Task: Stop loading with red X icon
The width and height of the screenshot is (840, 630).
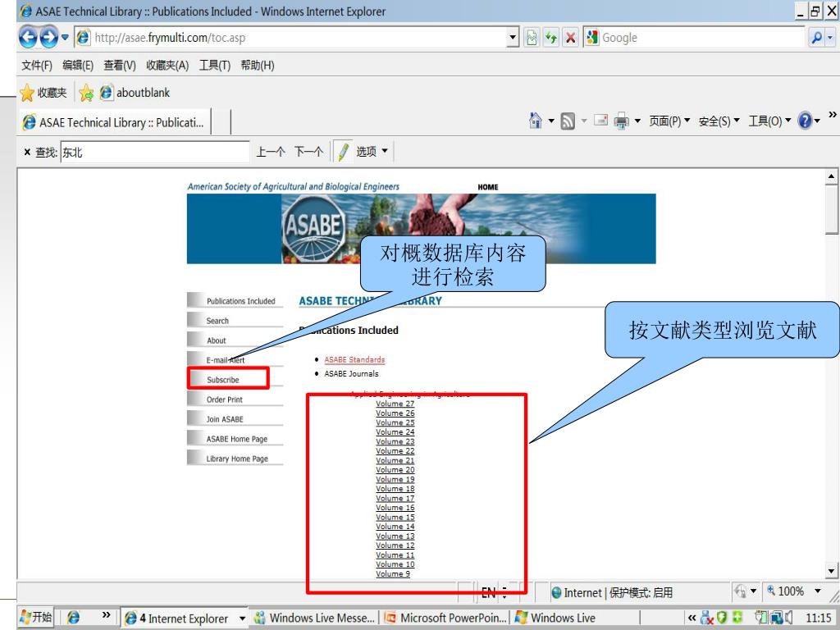Action: coord(571,38)
